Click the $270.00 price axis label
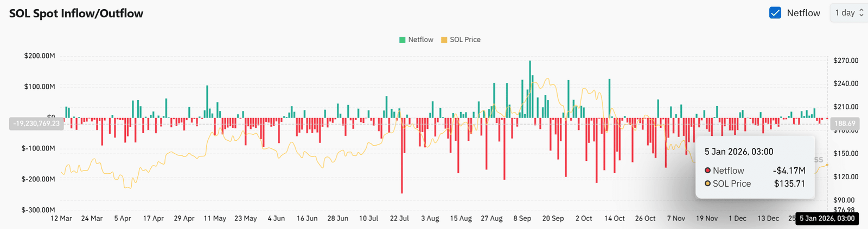Screen dimensions: 868x229 click(846, 61)
